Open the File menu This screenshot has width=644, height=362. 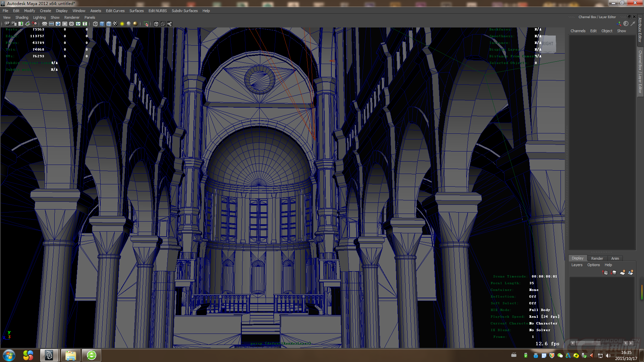point(5,11)
